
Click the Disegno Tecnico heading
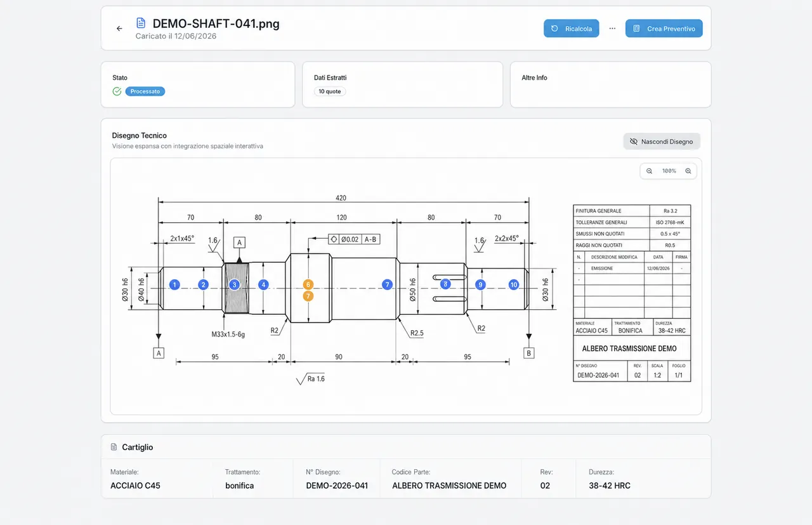[140, 135]
